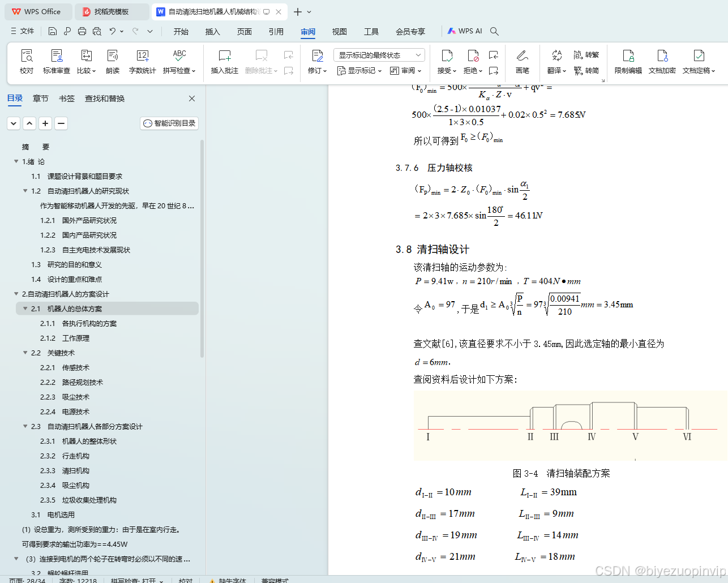Collapse the 2.2 关键技术 node
Image resolution: width=728 pixels, height=583 pixels.
25,353
